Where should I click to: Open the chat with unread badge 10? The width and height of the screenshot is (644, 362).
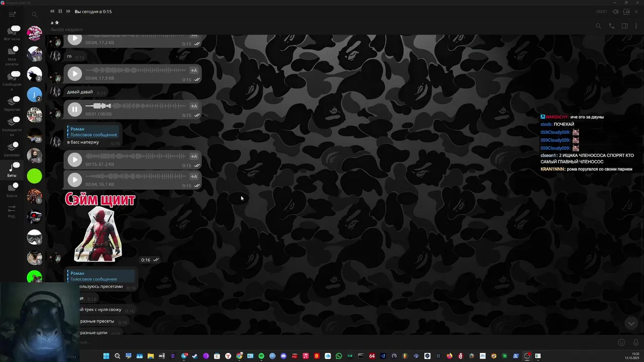click(34, 115)
